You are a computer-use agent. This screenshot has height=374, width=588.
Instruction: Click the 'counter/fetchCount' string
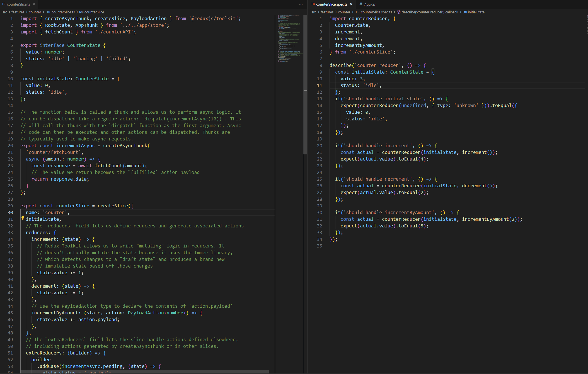click(x=53, y=152)
